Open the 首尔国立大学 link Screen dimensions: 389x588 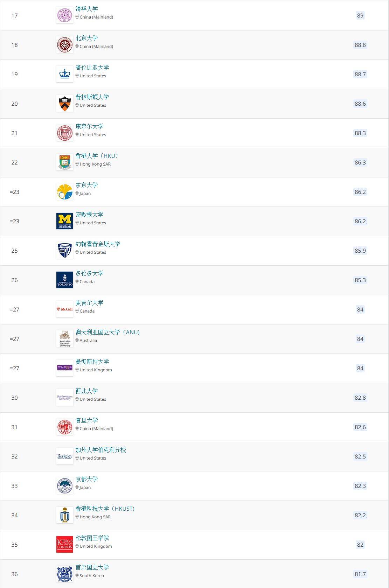point(92,567)
